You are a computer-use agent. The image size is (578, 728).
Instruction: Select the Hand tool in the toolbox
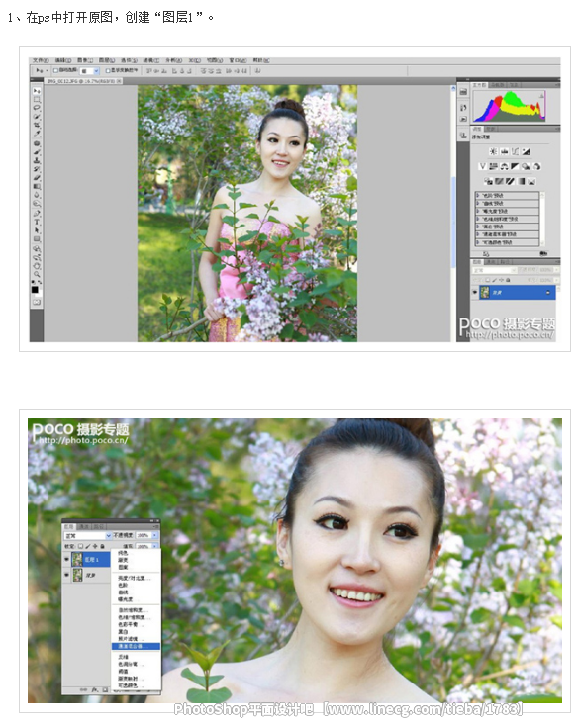[x=37, y=266]
